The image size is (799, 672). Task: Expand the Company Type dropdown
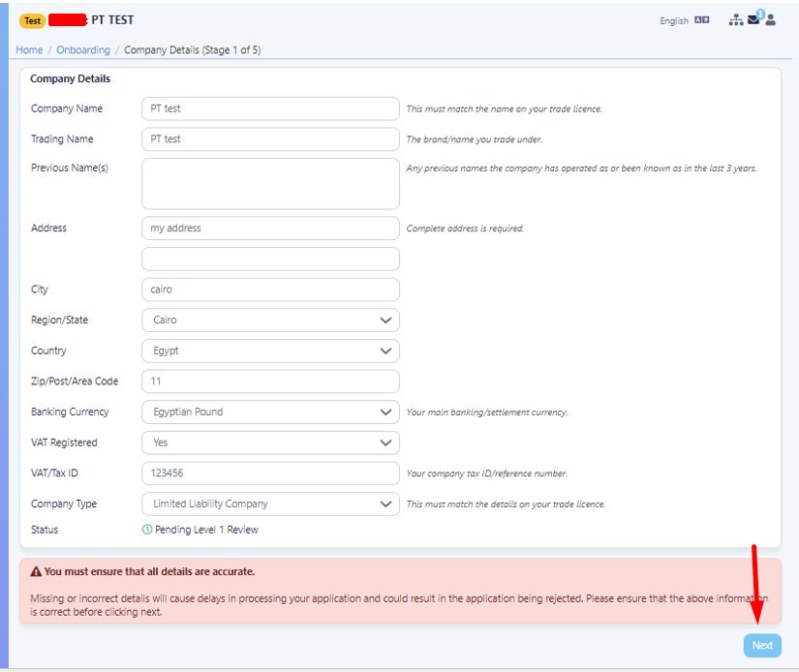coord(270,504)
